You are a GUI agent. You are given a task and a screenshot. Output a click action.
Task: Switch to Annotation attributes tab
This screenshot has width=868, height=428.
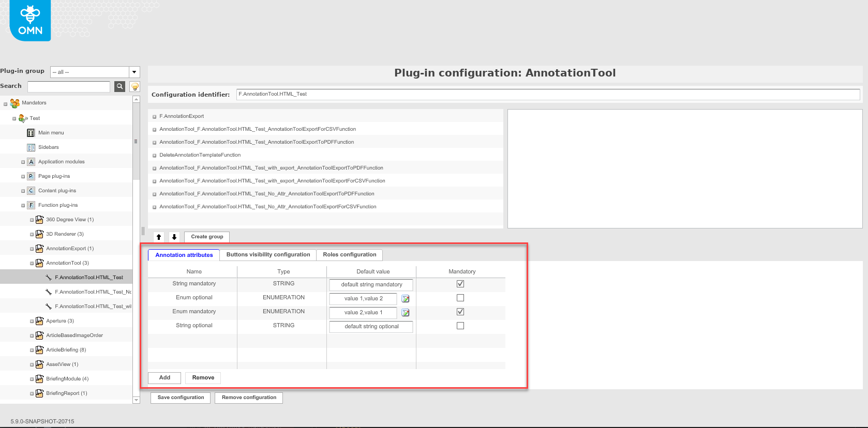(184, 255)
